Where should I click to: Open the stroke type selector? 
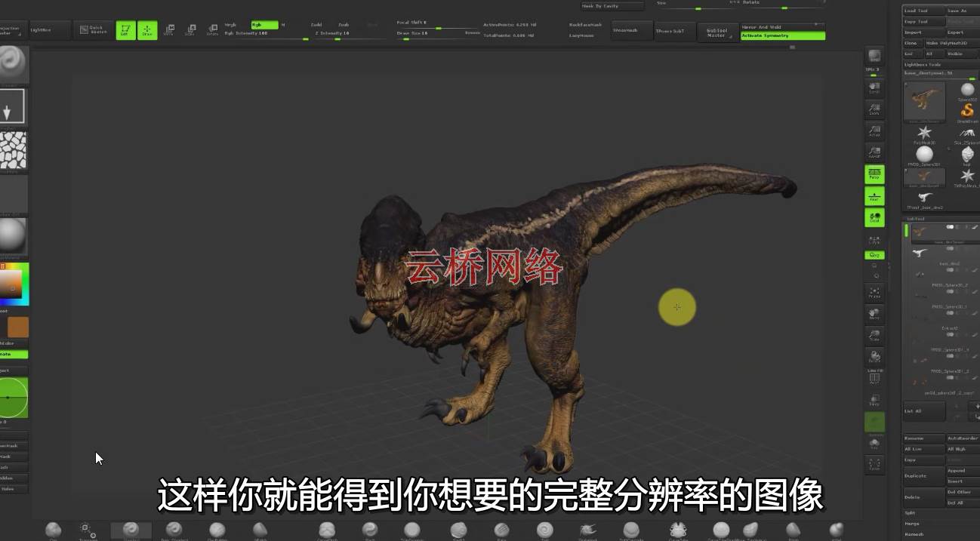(12, 106)
